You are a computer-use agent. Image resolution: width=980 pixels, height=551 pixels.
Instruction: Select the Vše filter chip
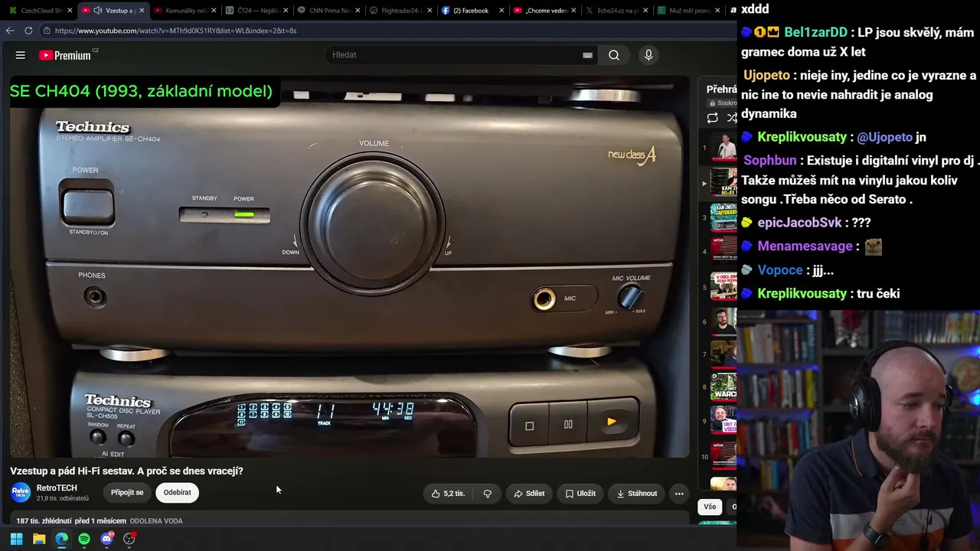pos(710,507)
